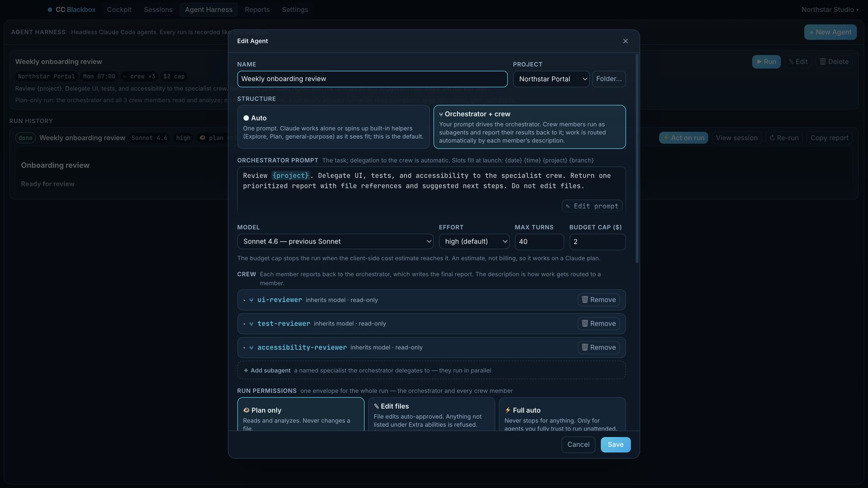This screenshot has height=488, width=868.
Task: Click the Copy report button
Action: pyautogui.click(x=829, y=138)
